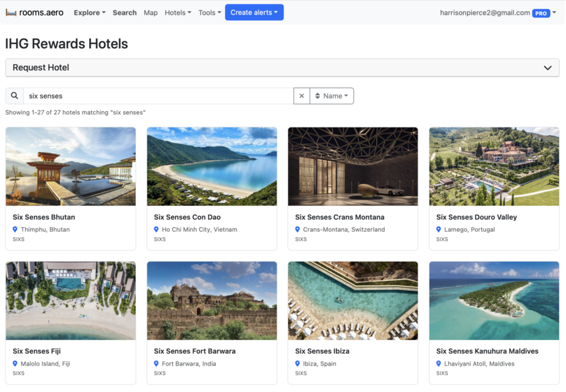Click the location pin for Ibiza, Spain

click(297, 364)
